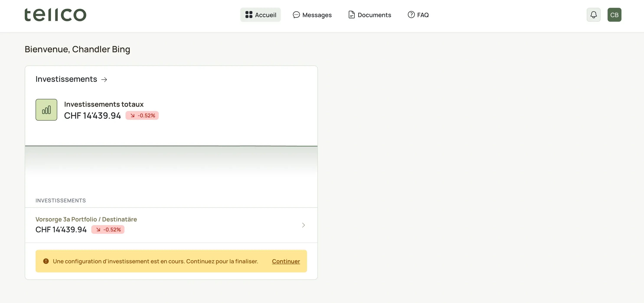Open Vorsorge 3a Portfolio / Destinatäre row
The width and height of the screenshot is (644, 303).
click(x=171, y=225)
